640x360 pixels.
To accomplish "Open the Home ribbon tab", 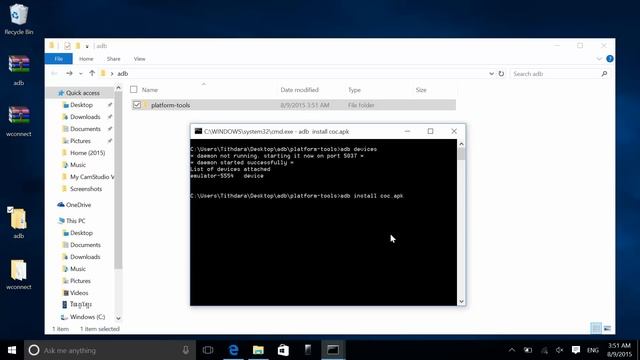I will coord(86,59).
